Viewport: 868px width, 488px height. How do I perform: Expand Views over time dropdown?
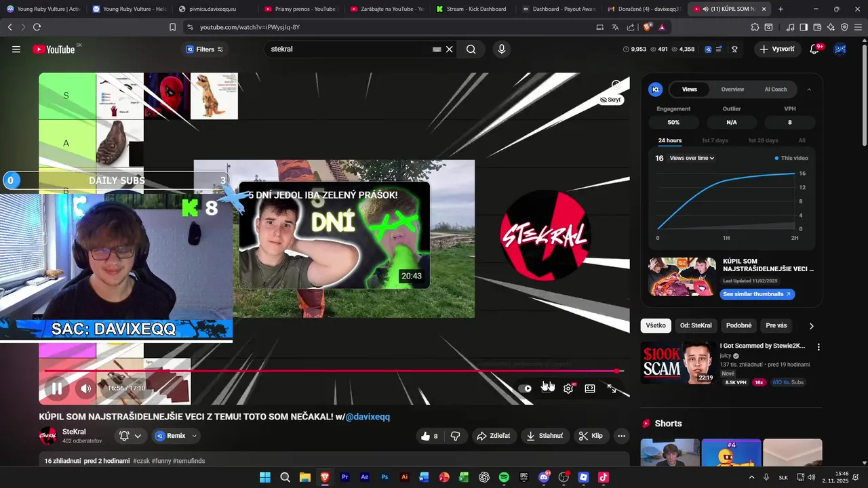point(692,158)
